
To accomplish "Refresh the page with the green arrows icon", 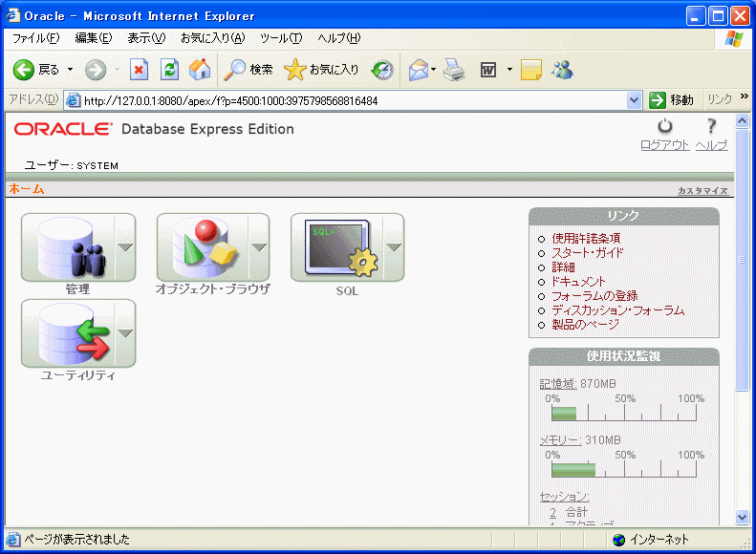I will coord(170,70).
